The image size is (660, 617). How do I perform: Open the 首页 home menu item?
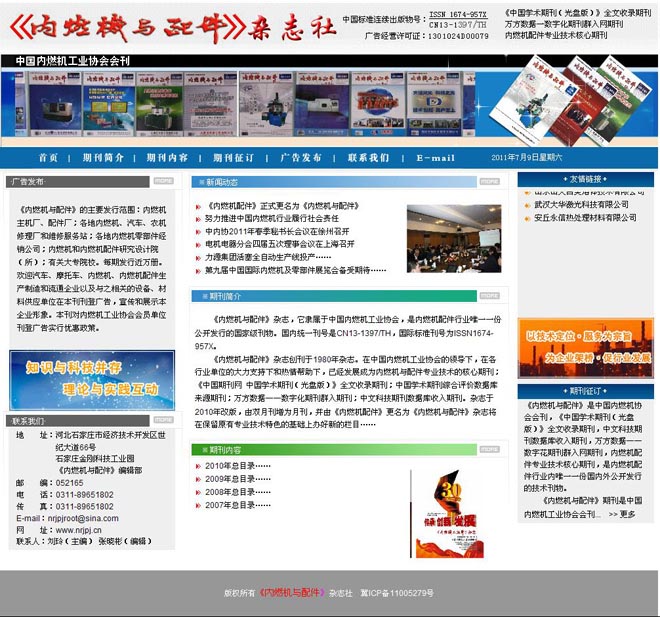click(x=48, y=158)
